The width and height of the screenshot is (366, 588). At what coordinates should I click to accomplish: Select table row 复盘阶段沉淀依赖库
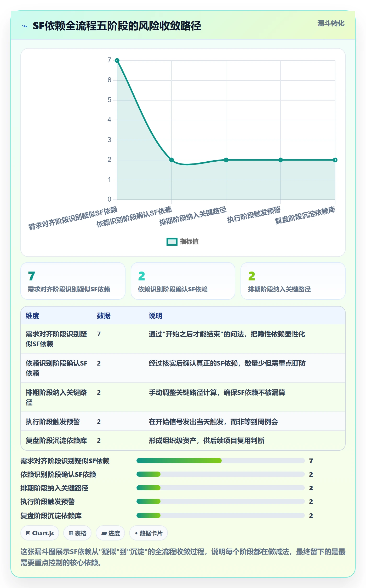[183, 440]
